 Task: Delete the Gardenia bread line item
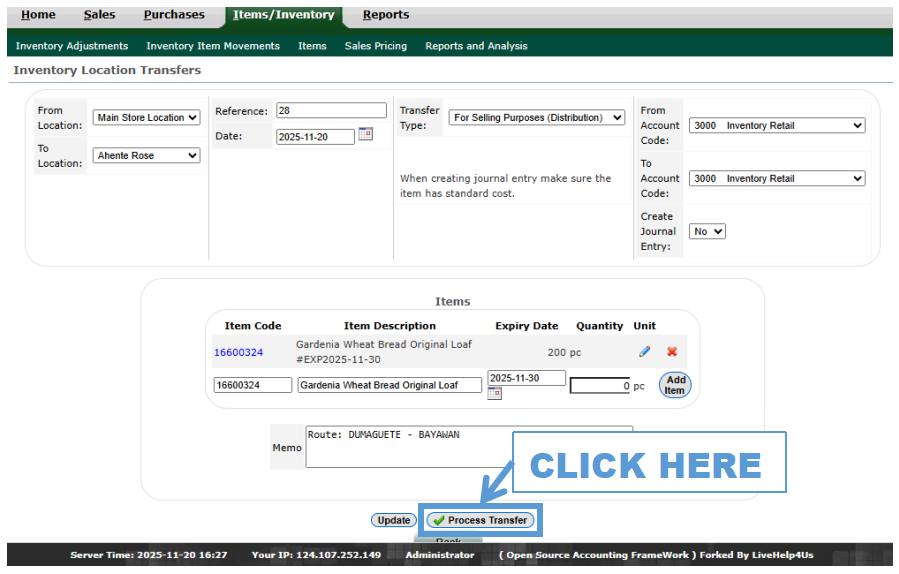click(672, 352)
